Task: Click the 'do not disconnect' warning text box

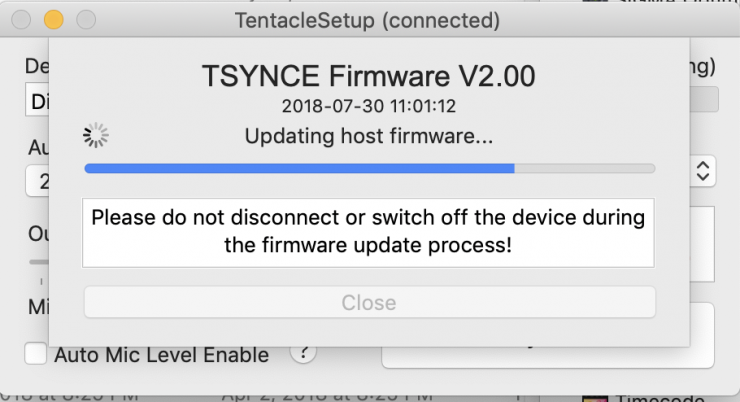Action: click(x=368, y=231)
